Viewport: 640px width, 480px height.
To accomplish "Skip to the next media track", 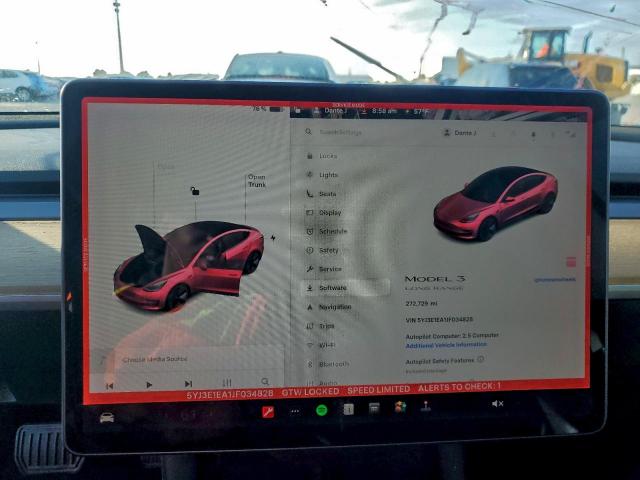I will [x=188, y=384].
